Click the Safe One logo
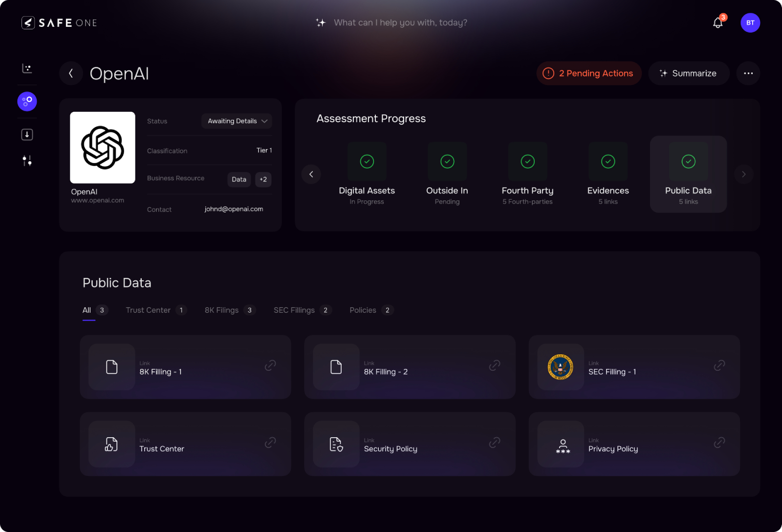The image size is (782, 532). coord(59,23)
